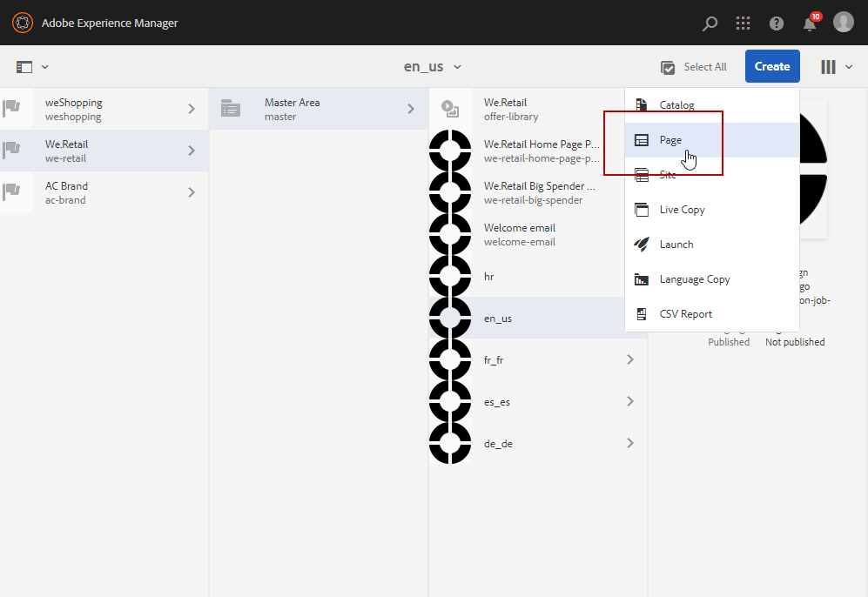Click the AC Brand flag icon
Viewport: 868px width, 597px height.
point(11,192)
